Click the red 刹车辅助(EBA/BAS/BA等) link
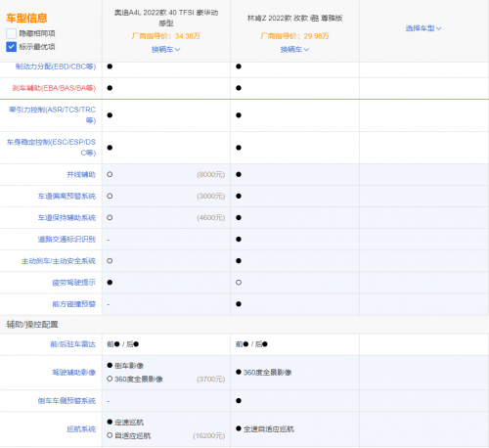Screen dimensions: 489x448 (54, 88)
